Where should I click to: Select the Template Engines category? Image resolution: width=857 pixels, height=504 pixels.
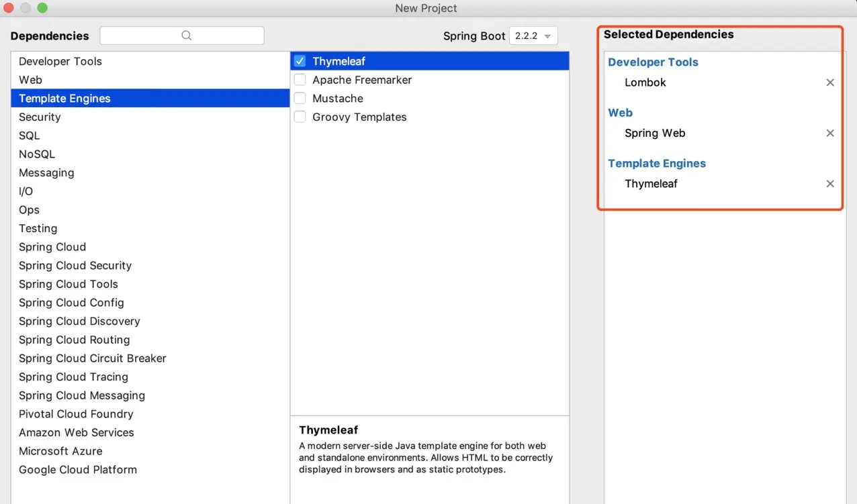pos(150,99)
